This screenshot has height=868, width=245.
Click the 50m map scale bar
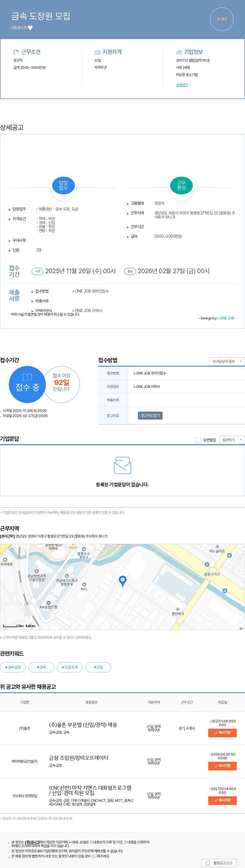click(x=13, y=626)
